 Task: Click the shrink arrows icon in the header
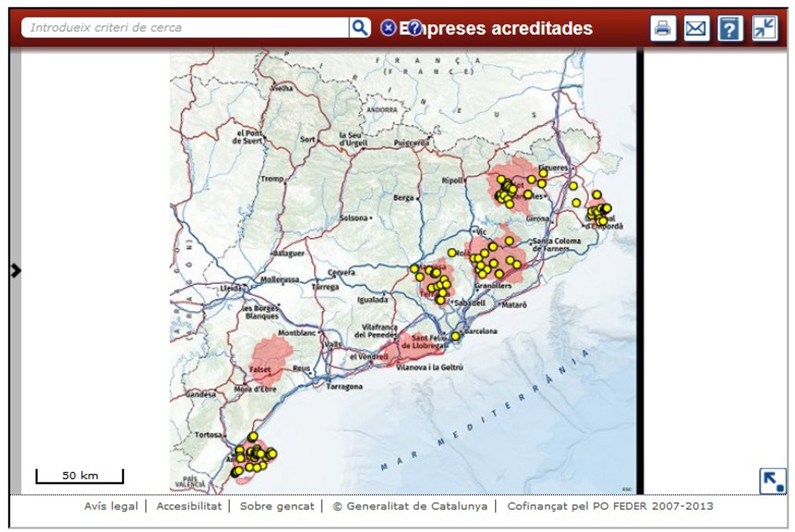tap(765, 28)
